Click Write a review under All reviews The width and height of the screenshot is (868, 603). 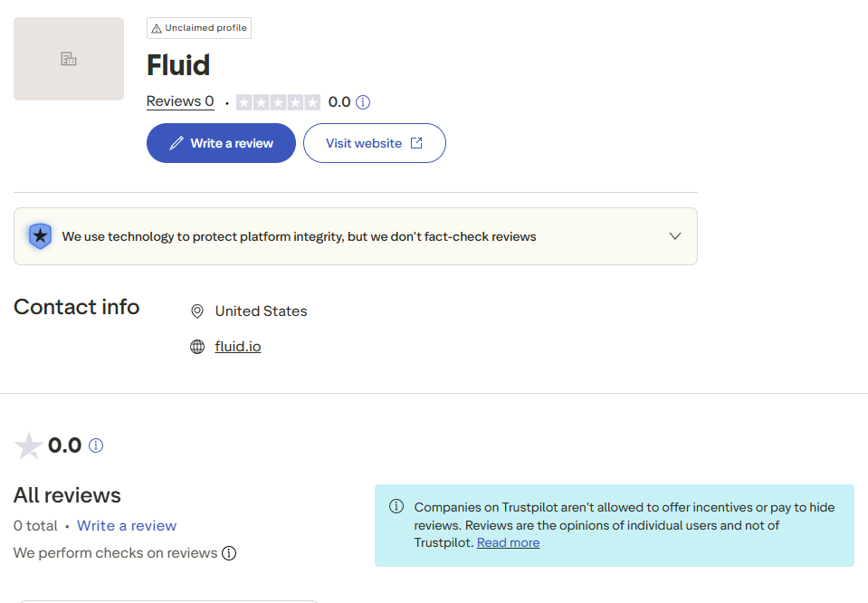coord(126,525)
